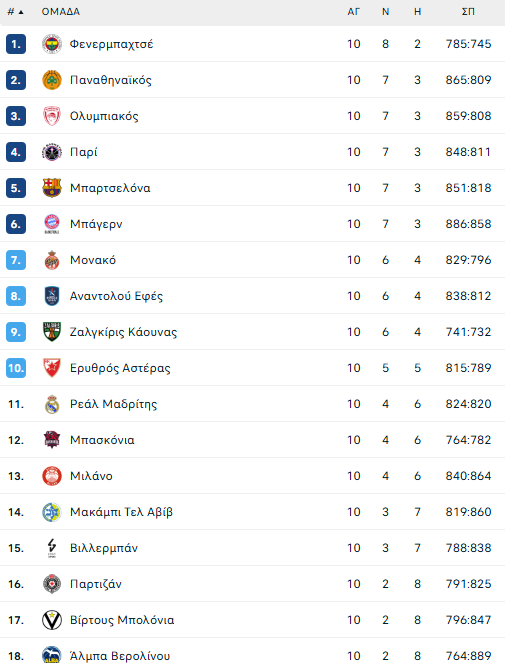The image size is (505, 663).
Task: Click the Bayern Munich logo
Action: pos(52,224)
